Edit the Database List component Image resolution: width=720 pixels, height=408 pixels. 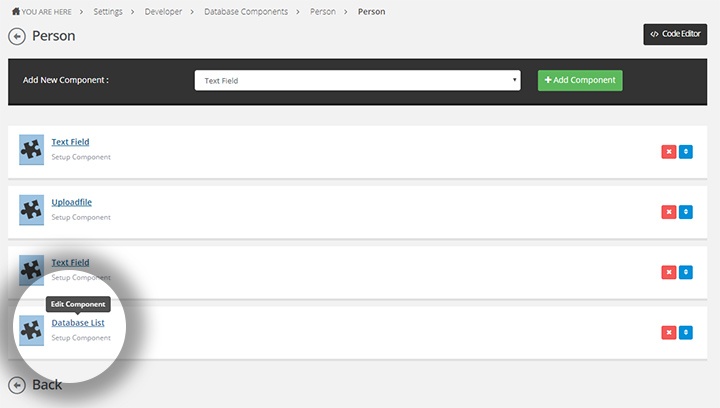[x=78, y=323]
